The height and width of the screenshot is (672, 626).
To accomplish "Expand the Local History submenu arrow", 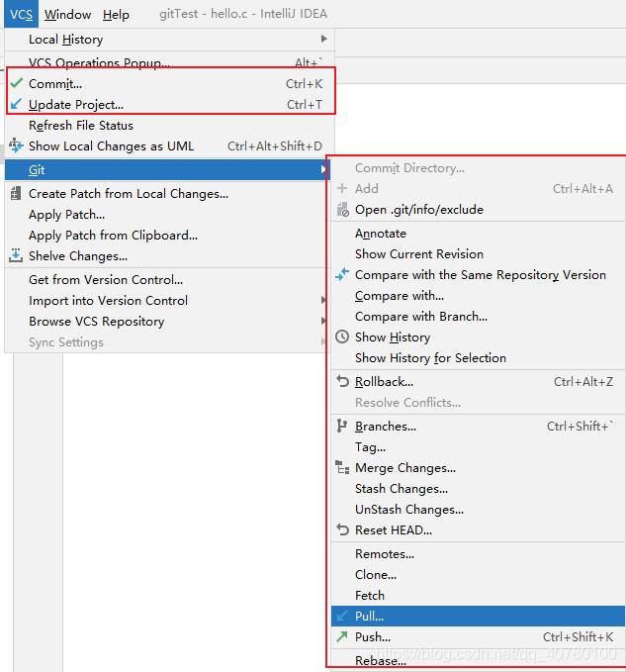I will point(324,39).
